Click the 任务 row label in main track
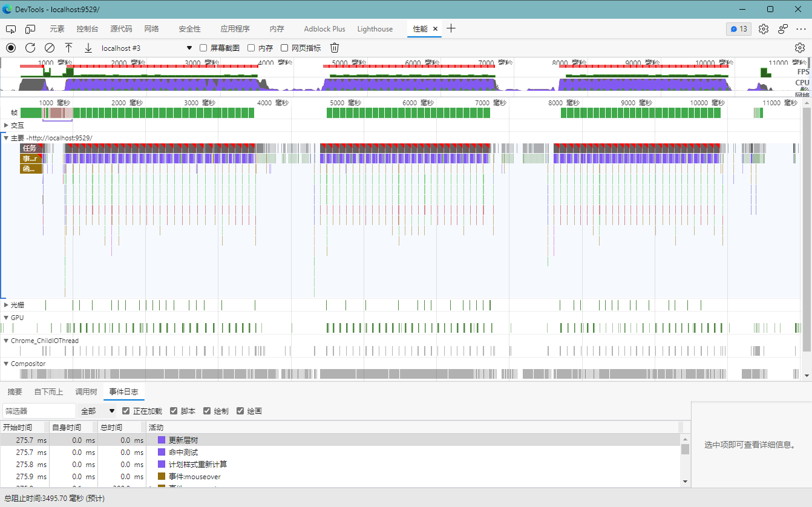812x507 pixels. click(30, 148)
